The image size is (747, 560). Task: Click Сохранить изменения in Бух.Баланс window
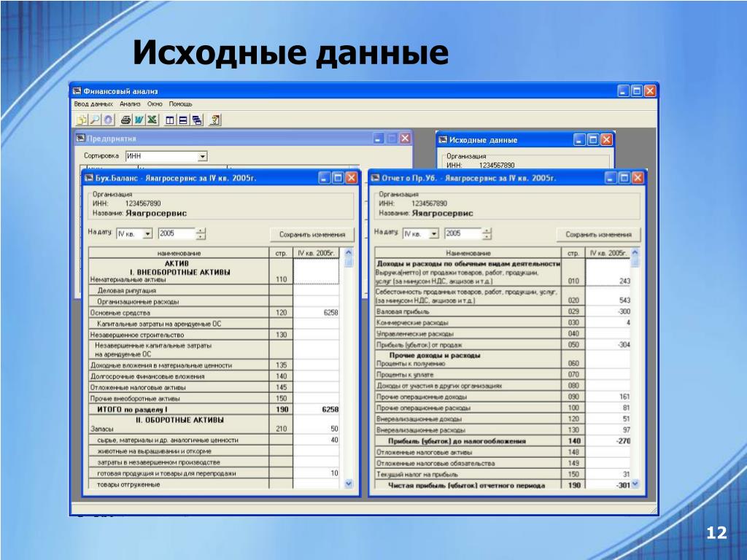(x=312, y=234)
